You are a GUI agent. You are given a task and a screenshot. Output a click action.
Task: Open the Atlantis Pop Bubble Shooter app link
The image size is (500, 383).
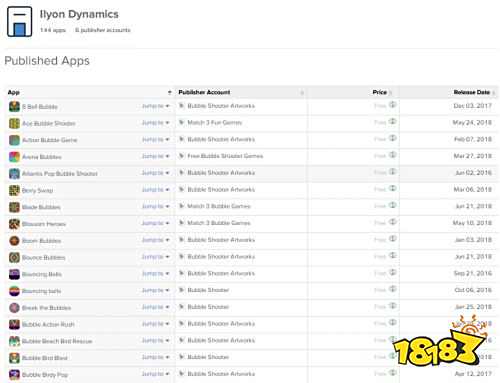coord(60,174)
